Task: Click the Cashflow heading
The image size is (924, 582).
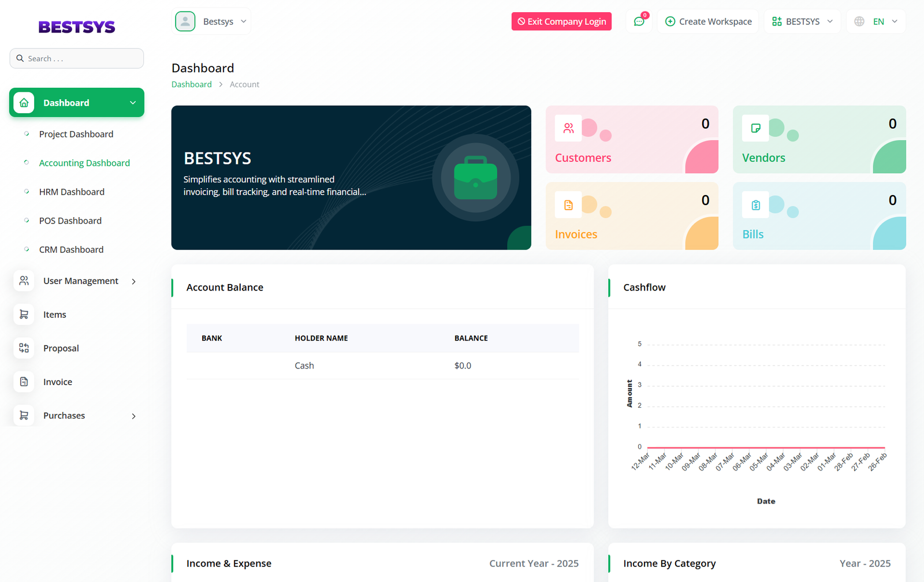Action: 644,288
